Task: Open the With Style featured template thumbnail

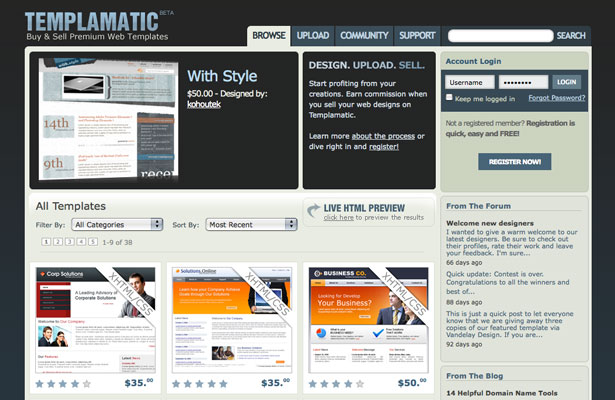Action: (109, 119)
